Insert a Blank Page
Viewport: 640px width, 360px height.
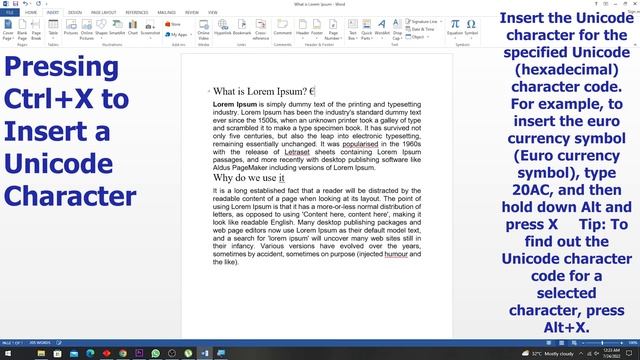tap(22, 30)
